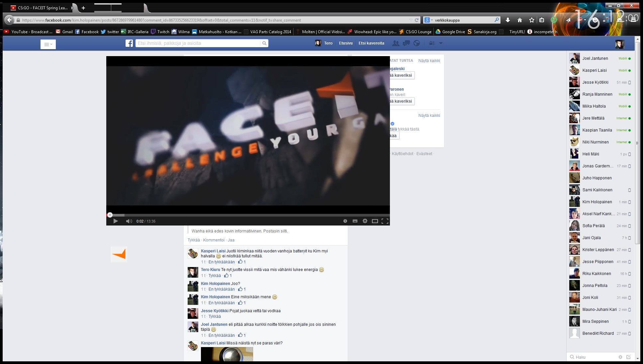The image size is (643, 364).
Task: Enter fullscreen from the video player
Action: pyautogui.click(x=385, y=221)
